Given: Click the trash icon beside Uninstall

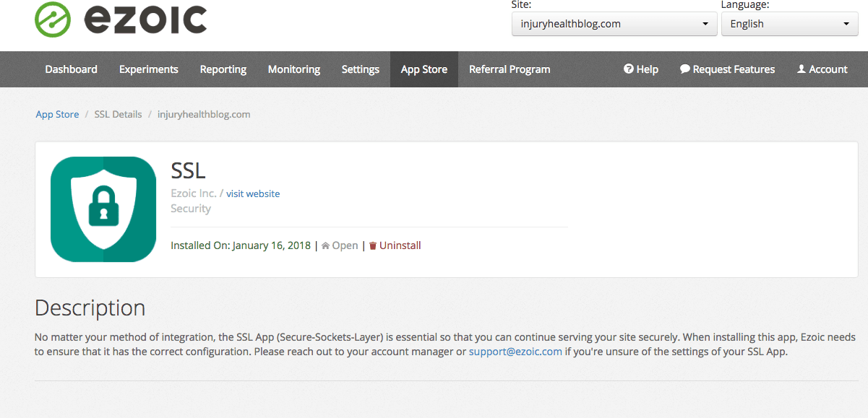Looking at the screenshot, I should pos(373,245).
